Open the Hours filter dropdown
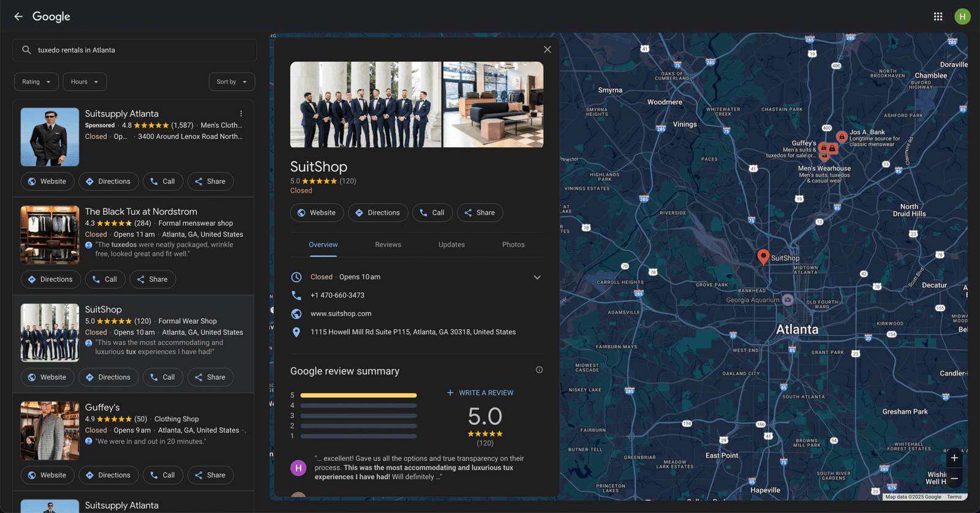980x513 pixels. point(85,82)
